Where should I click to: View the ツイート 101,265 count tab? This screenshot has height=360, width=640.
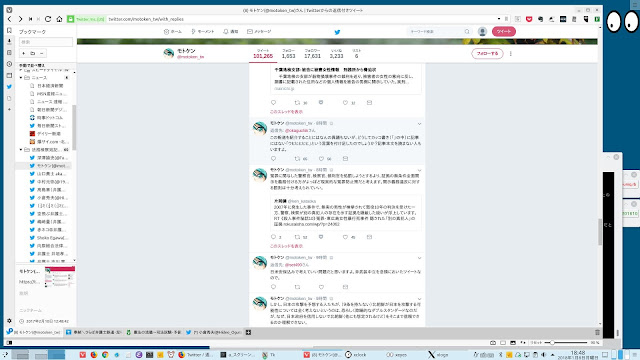[x=263, y=53]
